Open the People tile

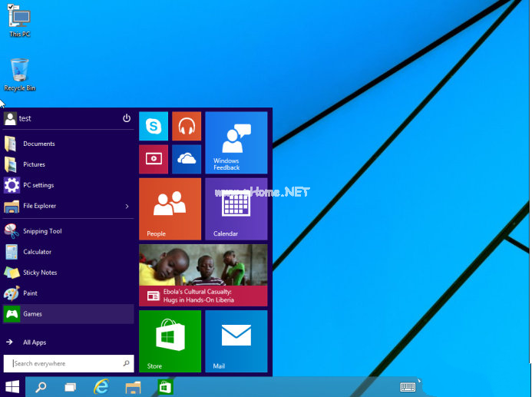coord(170,209)
